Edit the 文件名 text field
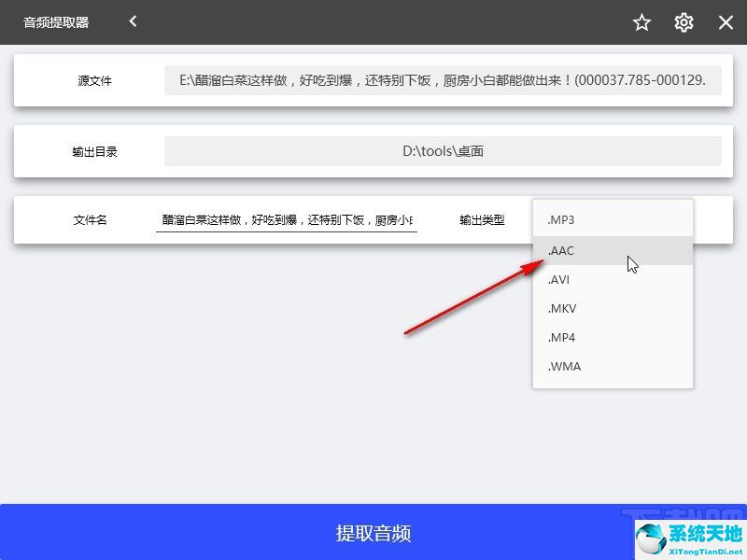The width and height of the screenshot is (747, 560). [287, 220]
